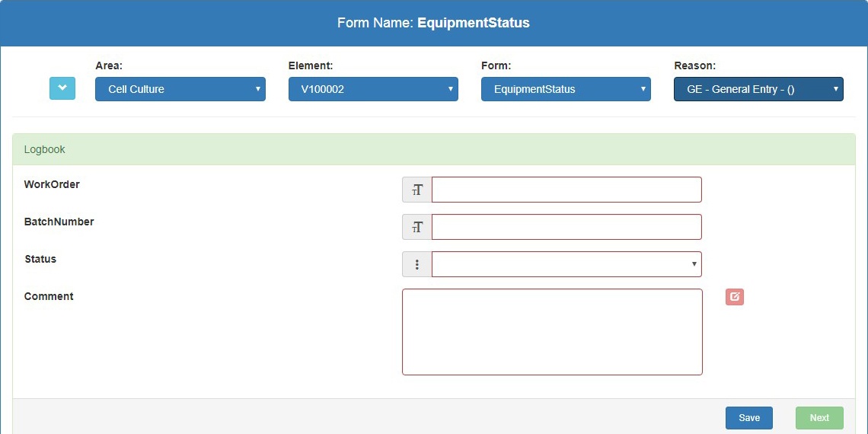Open the Element dropdown showing V100002
The image size is (868, 434).
[x=373, y=89]
